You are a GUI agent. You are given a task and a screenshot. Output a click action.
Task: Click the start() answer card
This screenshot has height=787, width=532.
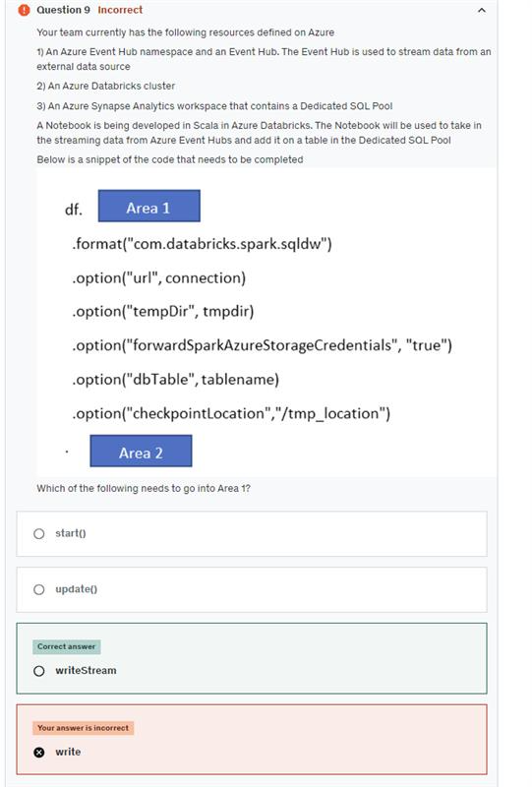point(252,533)
